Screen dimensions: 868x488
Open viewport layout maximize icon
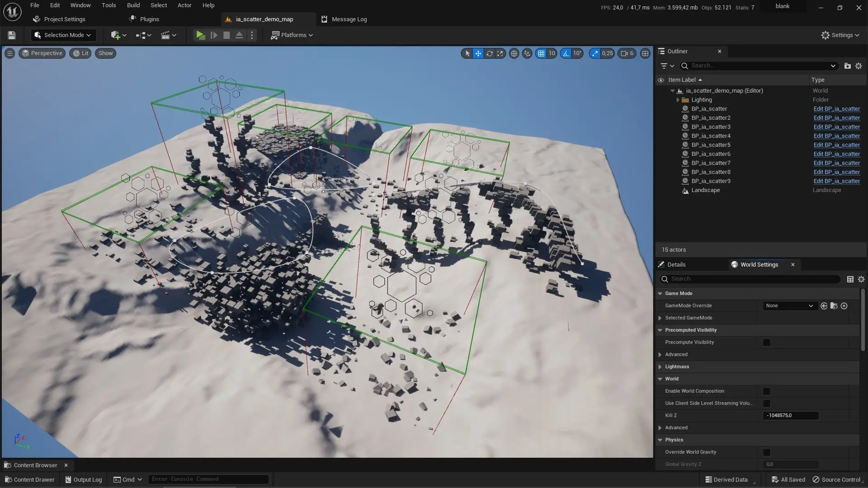(x=645, y=53)
